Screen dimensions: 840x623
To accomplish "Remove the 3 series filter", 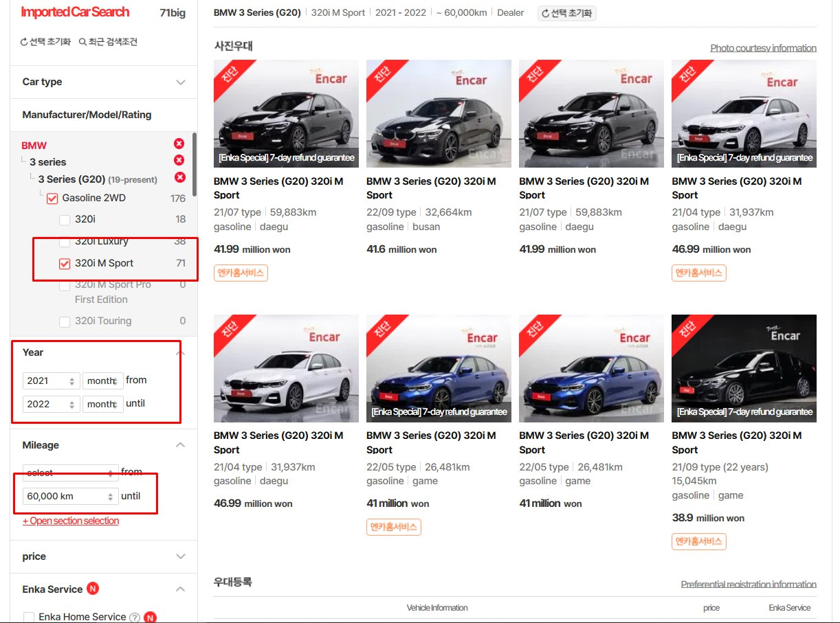I will click(179, 160).
